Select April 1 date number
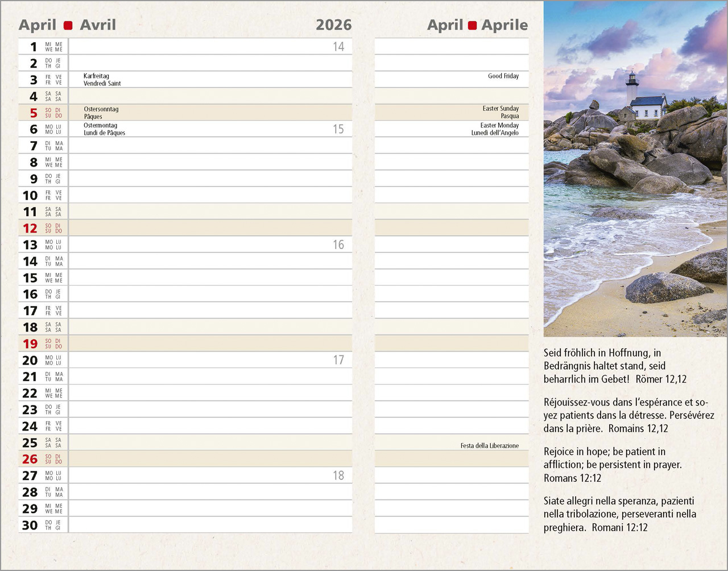The width and height of the screenshot is (728, 571). [34, 47]
